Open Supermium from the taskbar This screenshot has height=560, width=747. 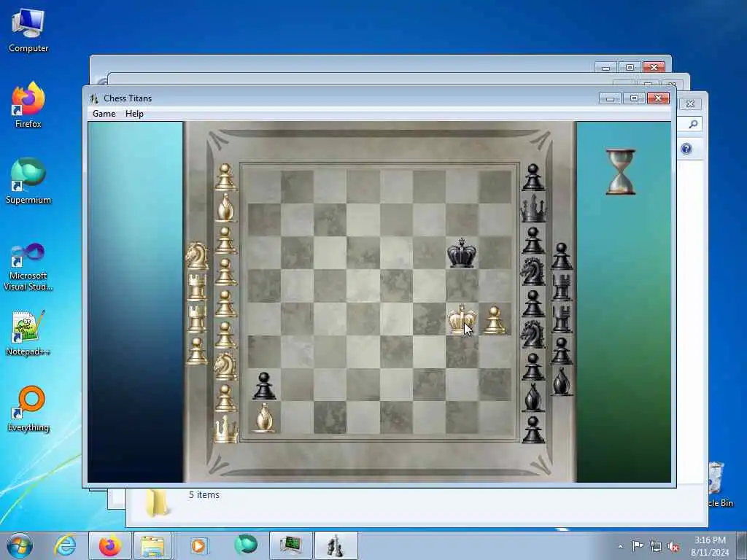tap(246, 545)
